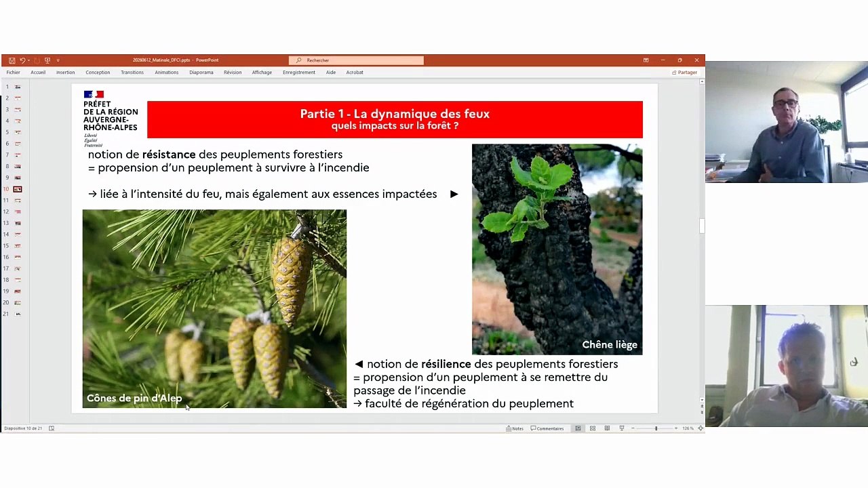Click the next slide arrow below scrollbar
The height and width of the screenshot is (488, 868).
[702, 412]
